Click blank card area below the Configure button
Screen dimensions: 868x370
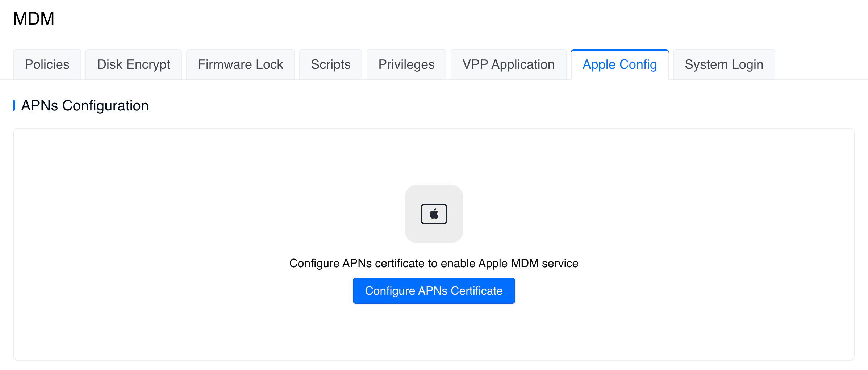434,333
